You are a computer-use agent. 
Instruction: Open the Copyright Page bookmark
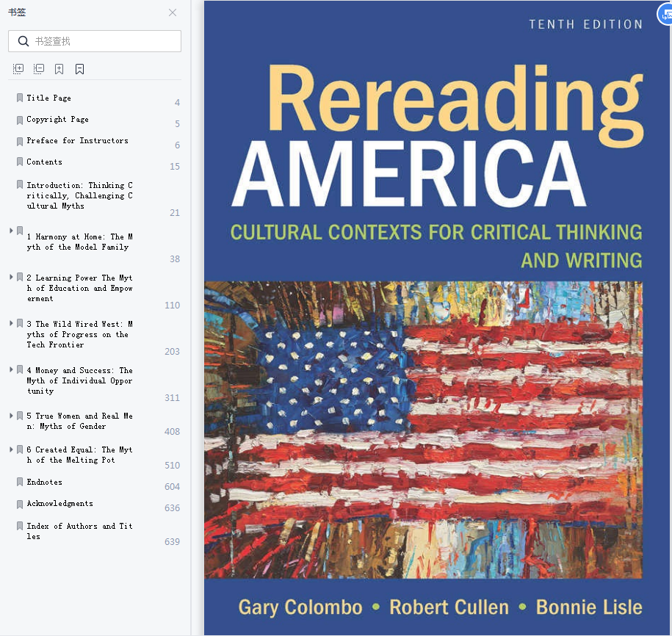57,119
